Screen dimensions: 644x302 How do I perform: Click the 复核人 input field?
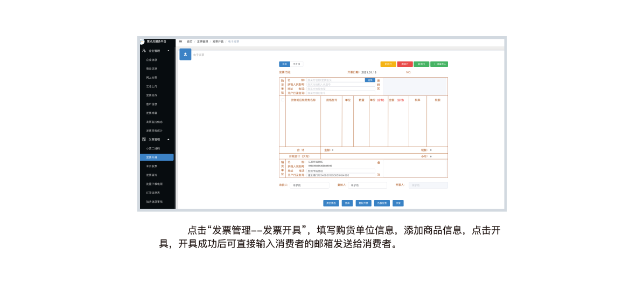pyautogui.click(x=367, y=186)
